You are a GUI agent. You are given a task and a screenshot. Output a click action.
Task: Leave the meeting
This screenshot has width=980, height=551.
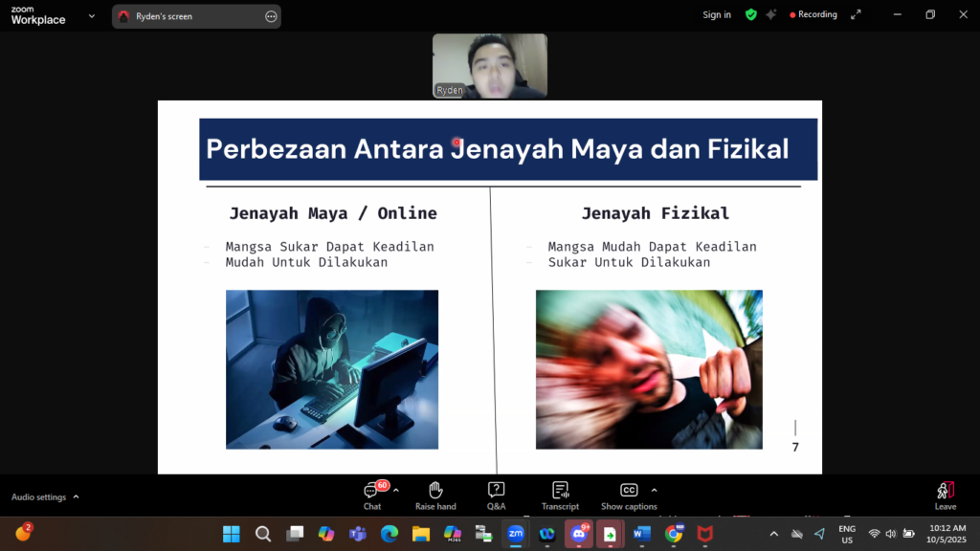945,496
